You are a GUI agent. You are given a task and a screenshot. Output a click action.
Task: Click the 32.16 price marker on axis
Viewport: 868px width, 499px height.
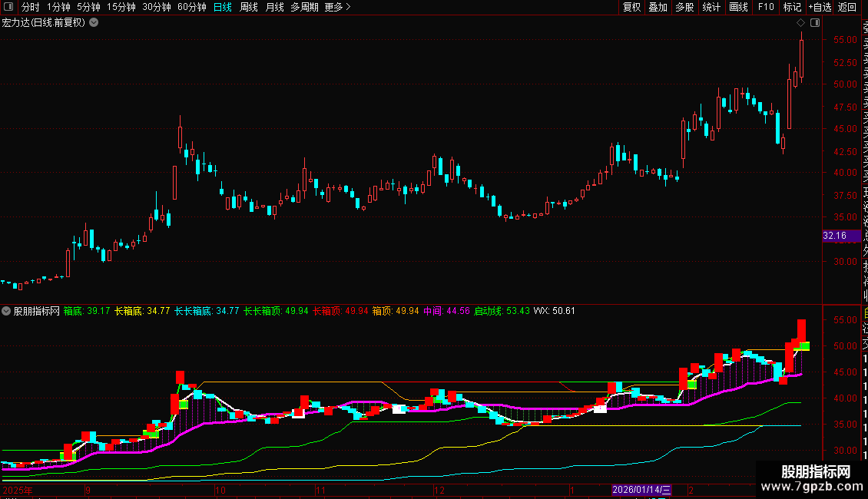click(833, 236)
